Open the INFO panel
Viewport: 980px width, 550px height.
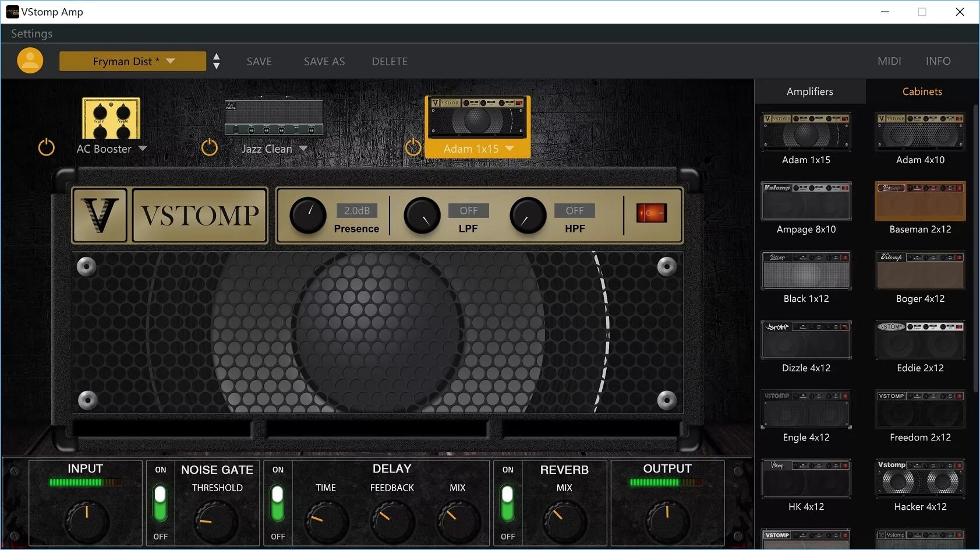click(x=938, y=61)
